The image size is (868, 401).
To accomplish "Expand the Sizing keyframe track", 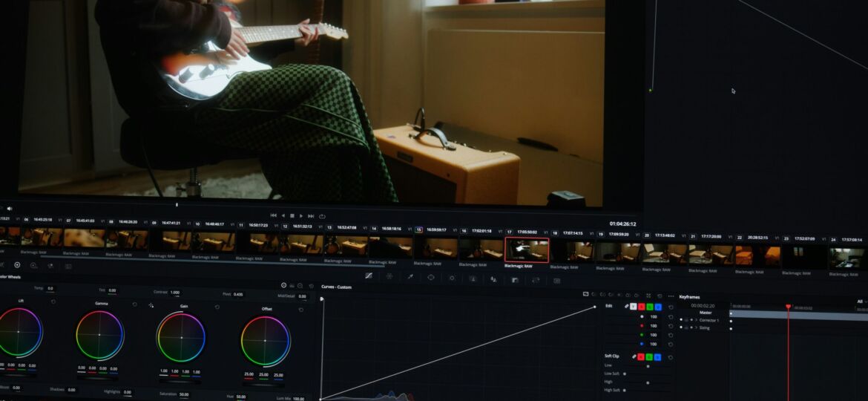I will (x=697, y=327).
